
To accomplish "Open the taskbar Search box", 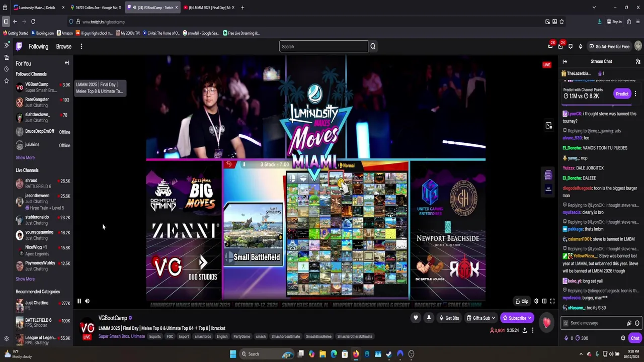I will [267, 354].
